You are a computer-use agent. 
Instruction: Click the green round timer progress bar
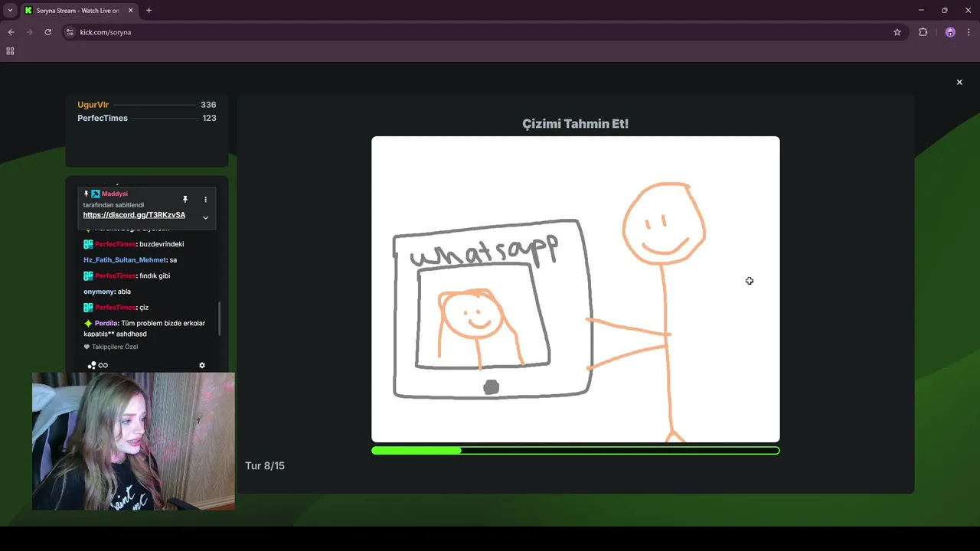[576, 451]
